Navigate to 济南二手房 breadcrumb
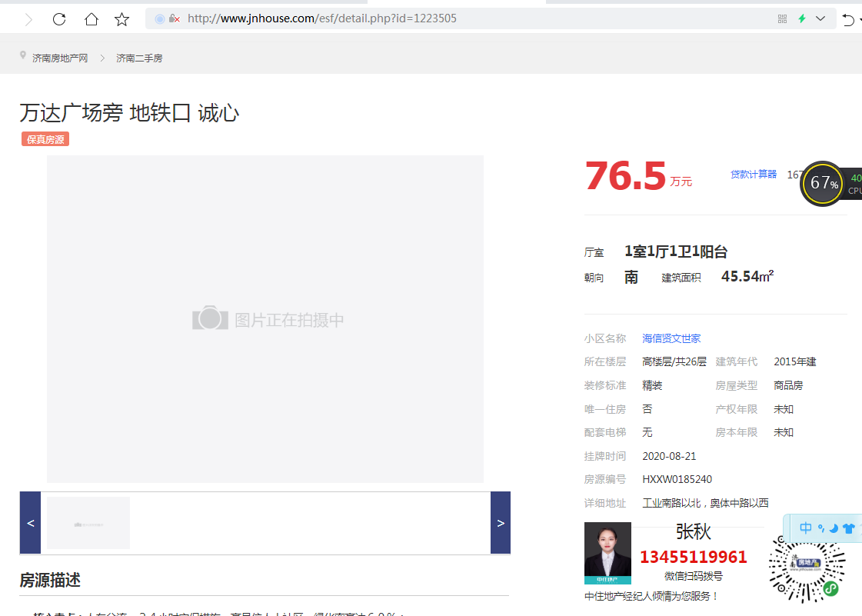This screenshot has width=862, height=616. (139, 58)
